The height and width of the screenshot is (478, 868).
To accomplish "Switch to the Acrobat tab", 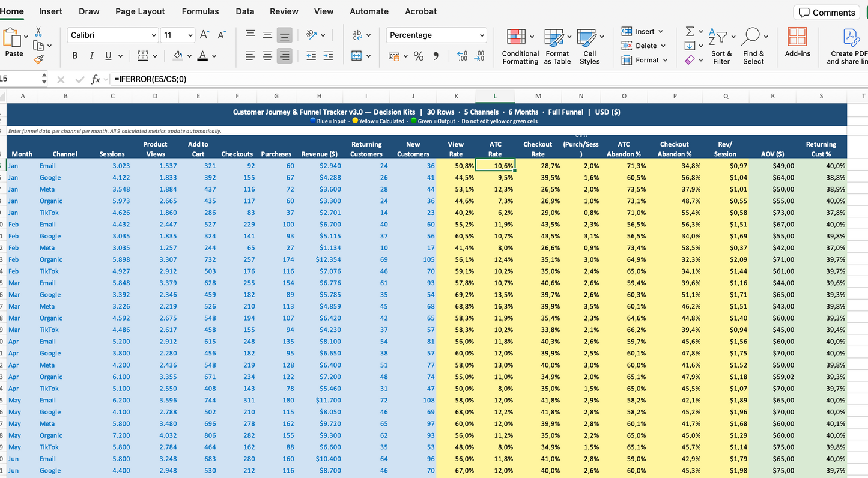I will (420, 11).
